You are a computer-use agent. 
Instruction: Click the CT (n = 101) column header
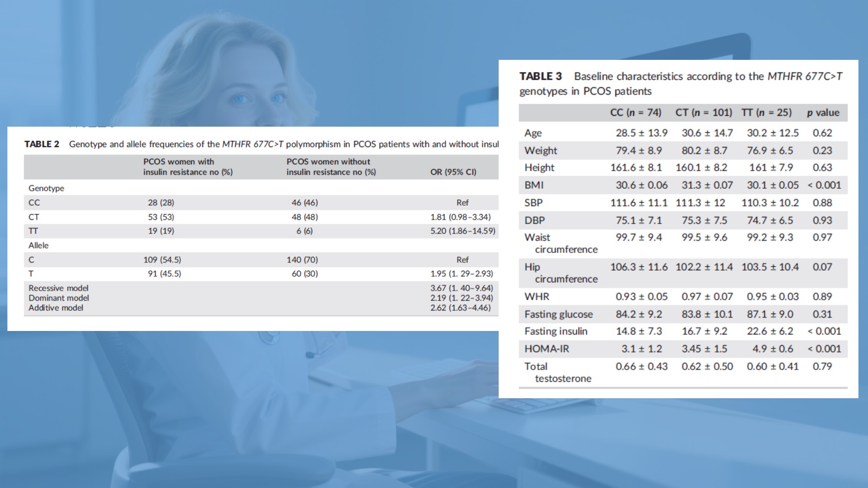[x=703, y=113]
